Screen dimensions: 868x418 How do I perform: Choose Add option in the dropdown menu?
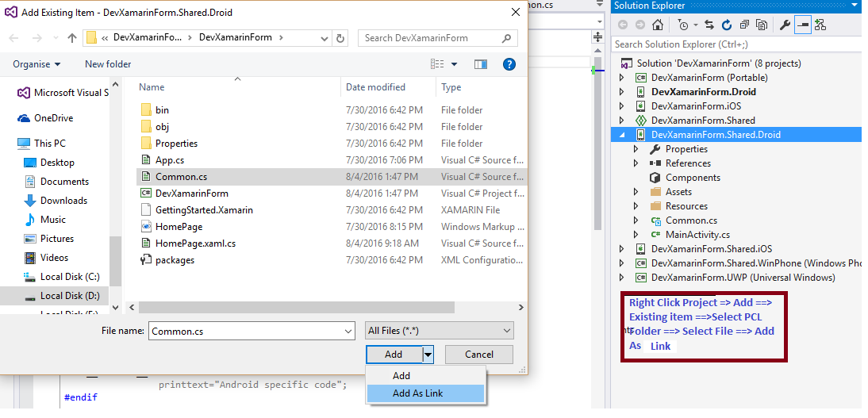[x=425, y=376]
